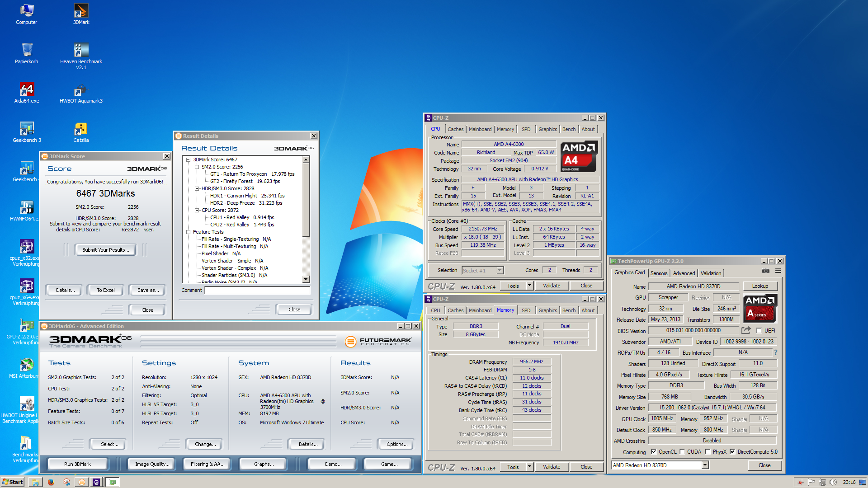The height and width of the screenshot is (488, 868).
Task: Select the Catzilla desktop icon
Action: [x=81, y=132]
